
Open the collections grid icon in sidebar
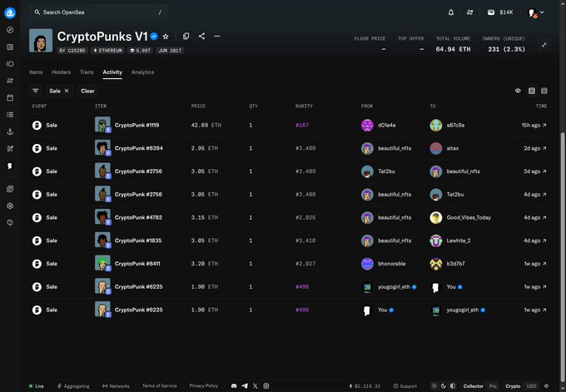(x=10, y=47)
